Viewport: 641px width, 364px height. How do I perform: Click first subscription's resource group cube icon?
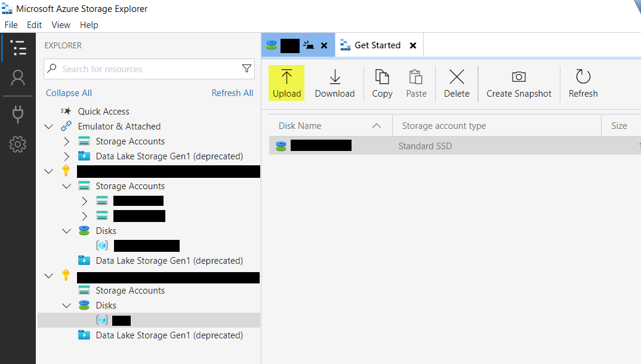click(x=102, y=245)
